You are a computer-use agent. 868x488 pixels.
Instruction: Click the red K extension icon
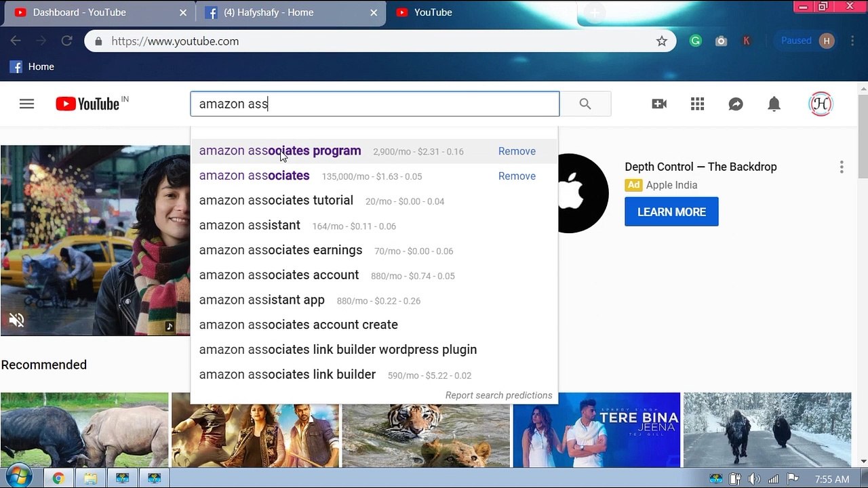click(x=747, y=41)
